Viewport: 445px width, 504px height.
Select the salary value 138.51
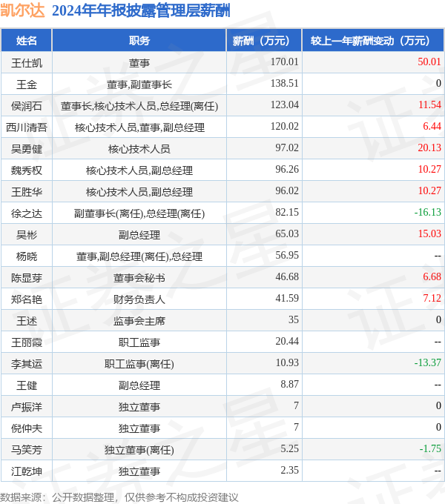tap(285, 83)
